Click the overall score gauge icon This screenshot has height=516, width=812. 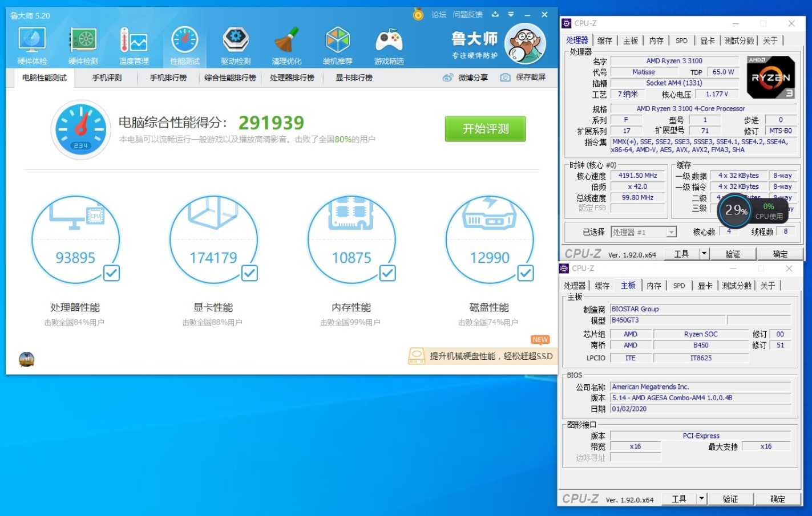point(81,129)
